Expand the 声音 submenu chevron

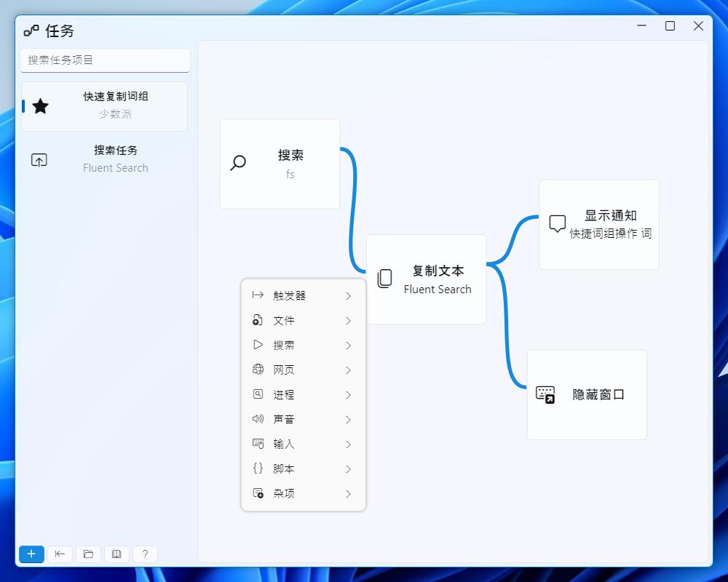click(x=348, y=420)
